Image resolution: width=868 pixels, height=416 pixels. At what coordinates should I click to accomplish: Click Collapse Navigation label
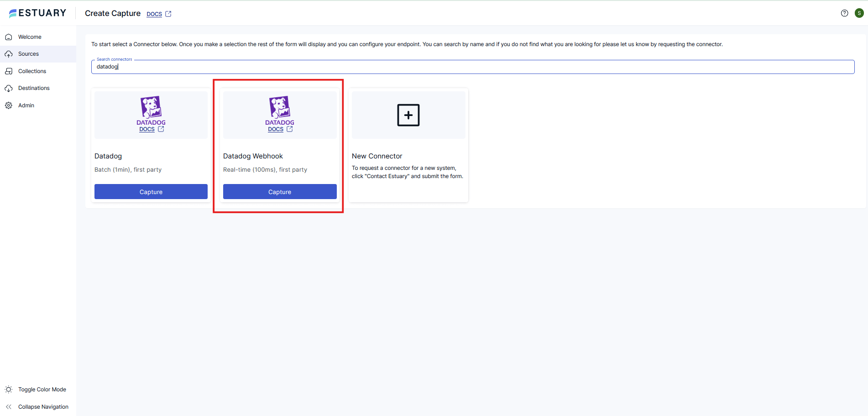point(43,407)
